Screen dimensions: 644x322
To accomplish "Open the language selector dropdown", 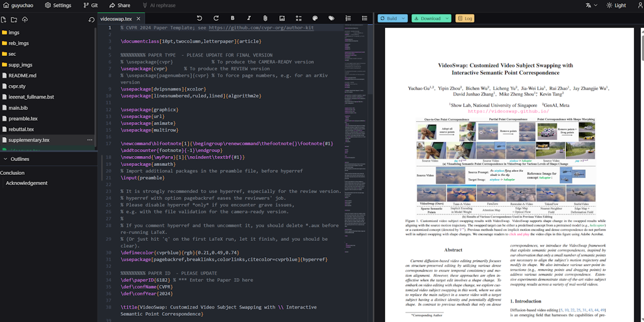I will (591, 5).
